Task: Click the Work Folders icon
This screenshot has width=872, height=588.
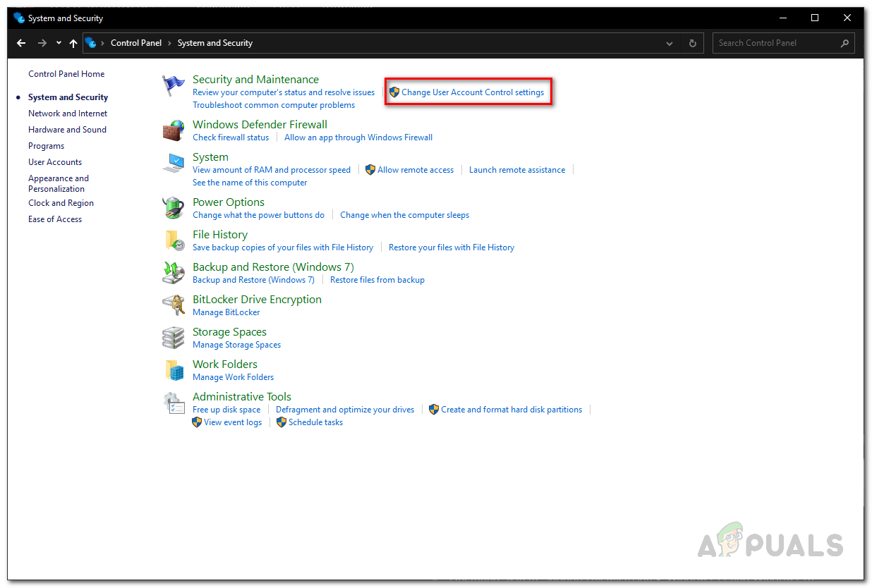Action: [x=174, y=370]
